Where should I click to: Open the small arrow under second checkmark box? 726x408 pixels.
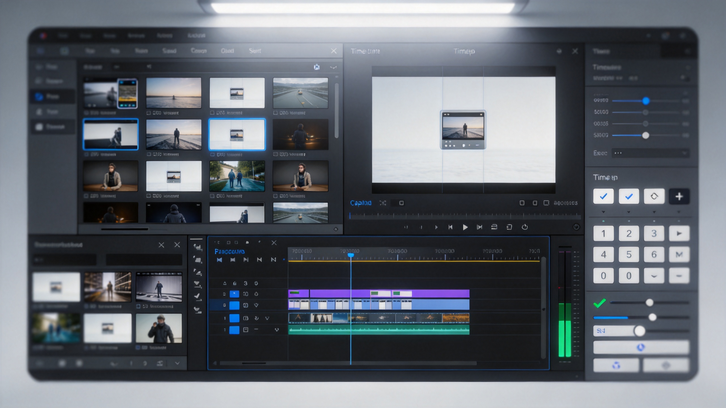click(629, 212)
